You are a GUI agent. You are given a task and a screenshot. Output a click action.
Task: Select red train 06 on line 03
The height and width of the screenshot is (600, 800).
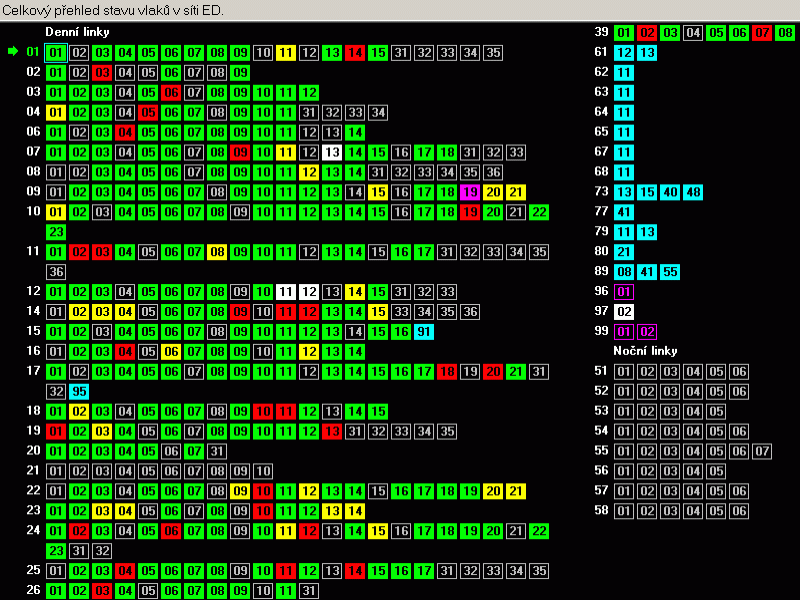click(x=171, y=92)
